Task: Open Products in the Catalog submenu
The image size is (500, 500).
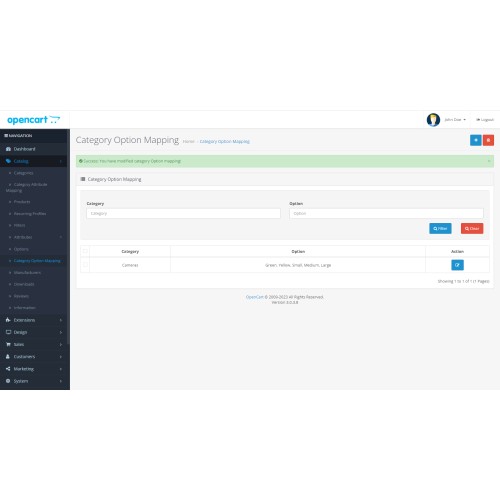Action: coord(22,202)
